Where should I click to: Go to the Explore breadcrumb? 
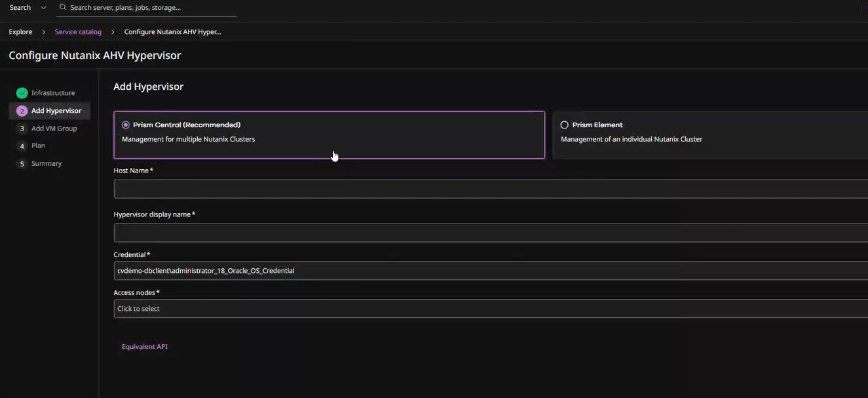[20, 31]
